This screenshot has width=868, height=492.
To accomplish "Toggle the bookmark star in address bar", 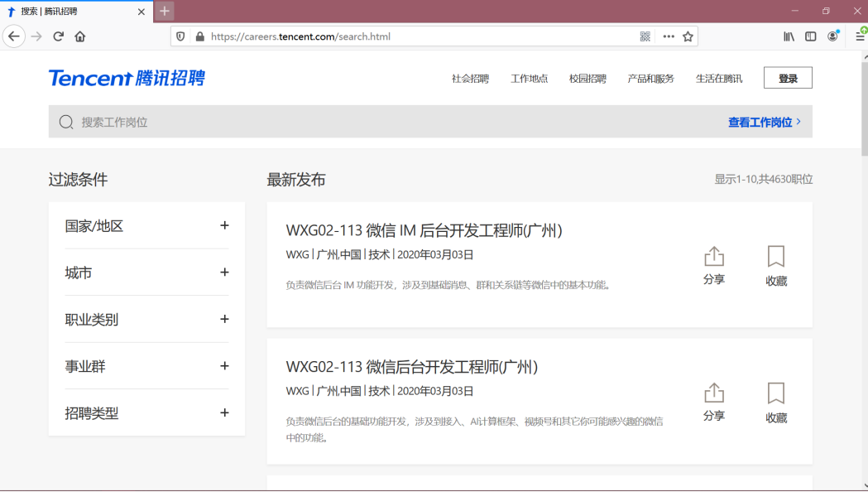I will coord(688,36).
